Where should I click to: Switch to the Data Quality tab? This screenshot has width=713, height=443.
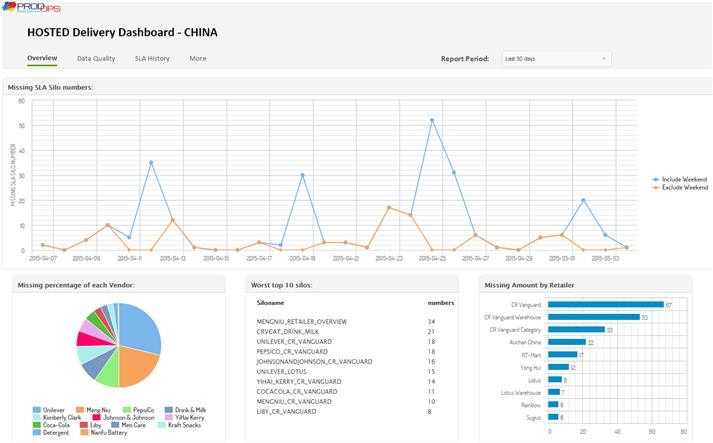click(96, 59)
